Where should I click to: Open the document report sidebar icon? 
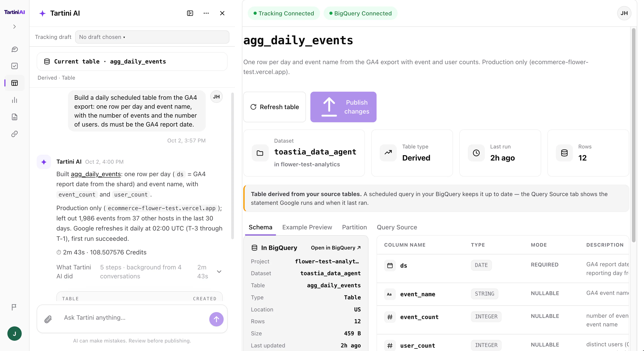(x=15, y=117)
